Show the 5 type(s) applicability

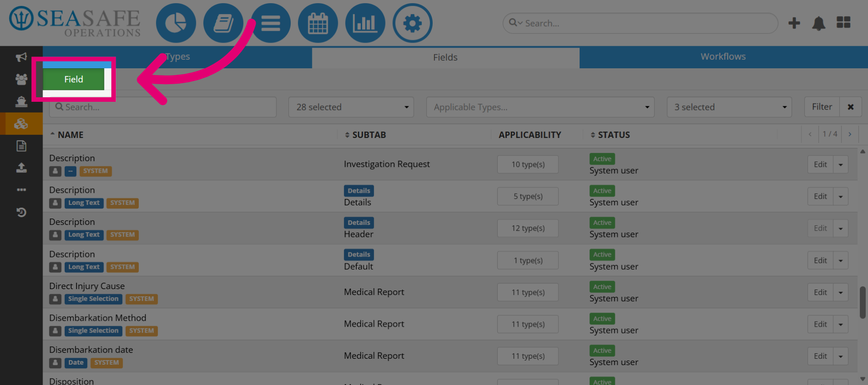click(528, 196)
